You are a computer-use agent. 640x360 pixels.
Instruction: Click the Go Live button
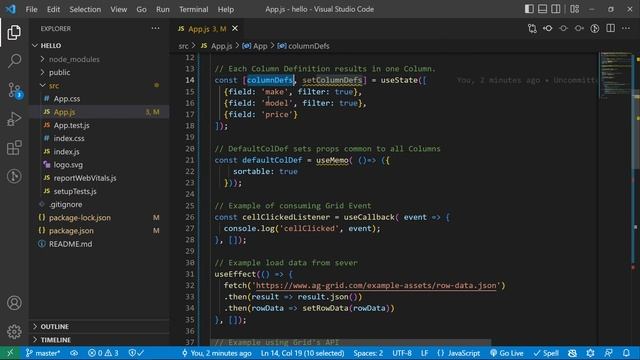click(x=507, y=353)
